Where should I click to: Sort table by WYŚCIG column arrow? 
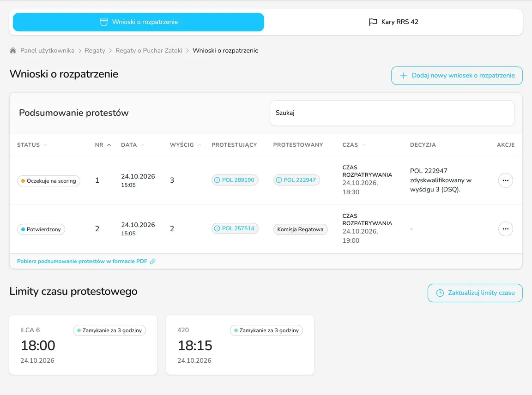coord(199,145)
